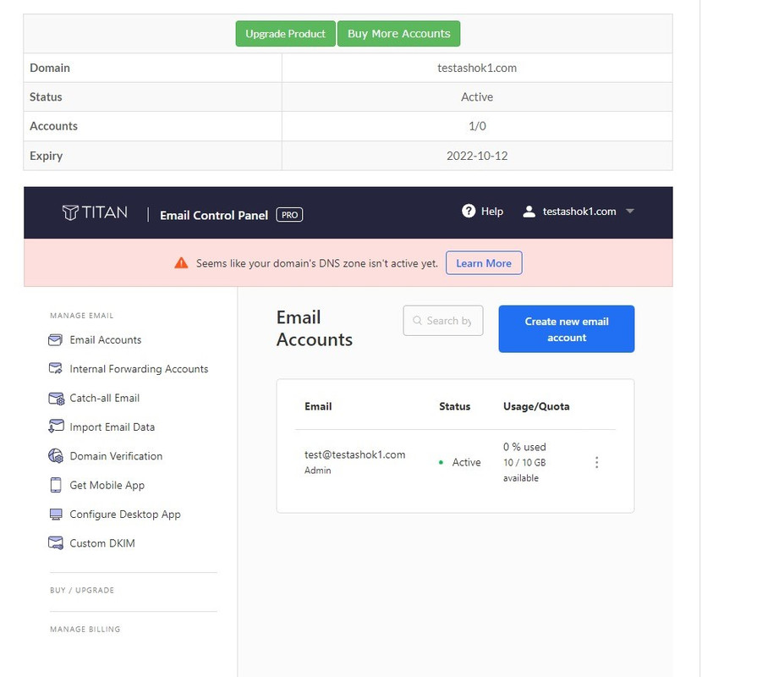Click the Help link in header
Image resolution: width=784 pixels, height=677 pixels.
pyautogui.click(x=492, y=212)
